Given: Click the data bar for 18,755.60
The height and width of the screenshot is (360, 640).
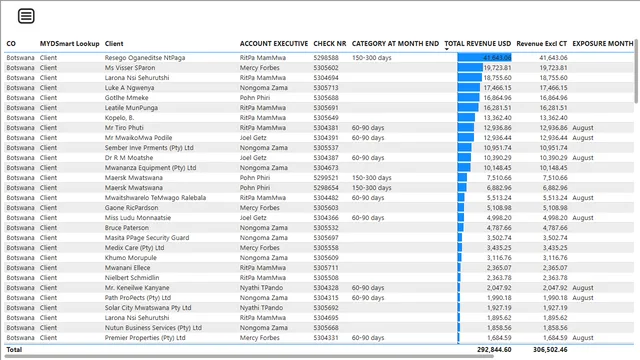Looking at the screenshot, I should (469, 78).
